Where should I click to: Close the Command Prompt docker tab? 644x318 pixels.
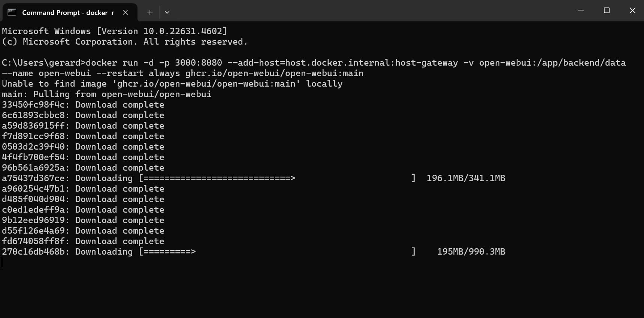coord(126,12)
